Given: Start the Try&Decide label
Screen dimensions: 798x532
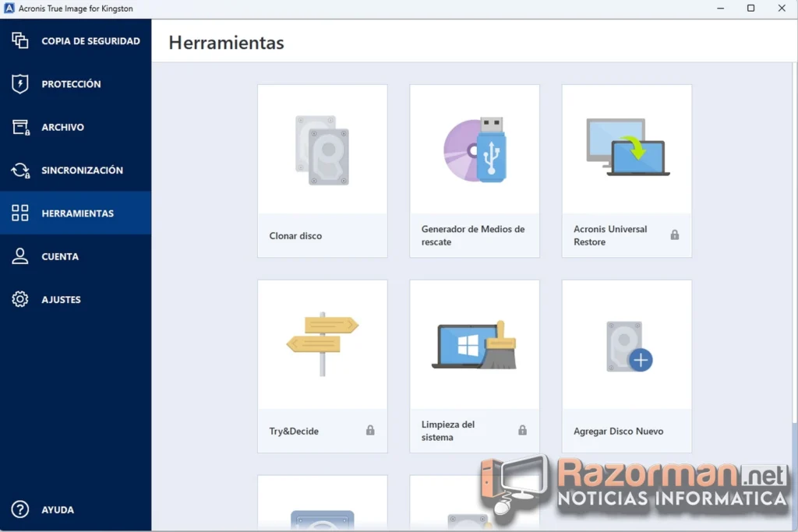Looking at the screenshot, I should (x=294, y=432).
